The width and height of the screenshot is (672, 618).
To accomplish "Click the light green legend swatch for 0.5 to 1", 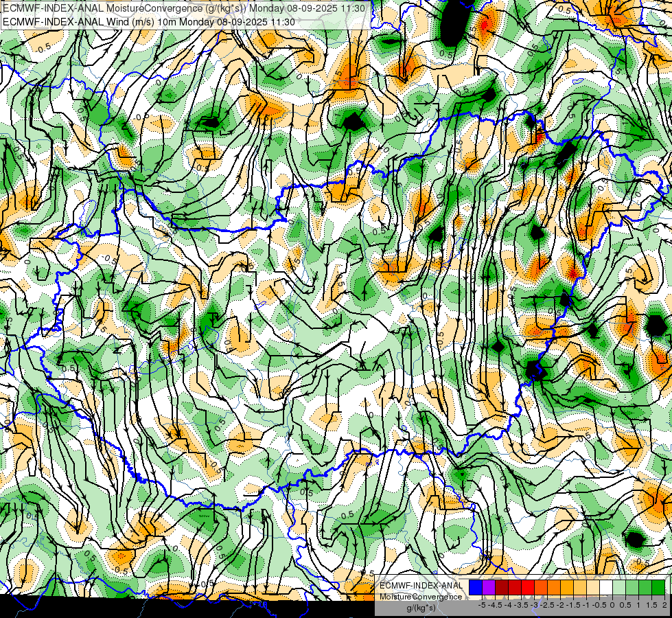I will [632, 587].
